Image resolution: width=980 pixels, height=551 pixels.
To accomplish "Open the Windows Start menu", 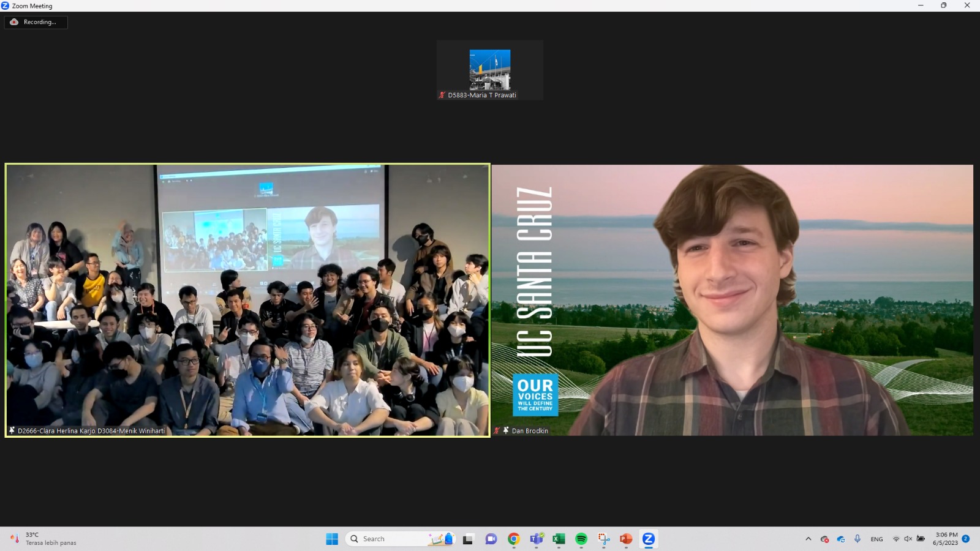I will click(x=332, y=539).
